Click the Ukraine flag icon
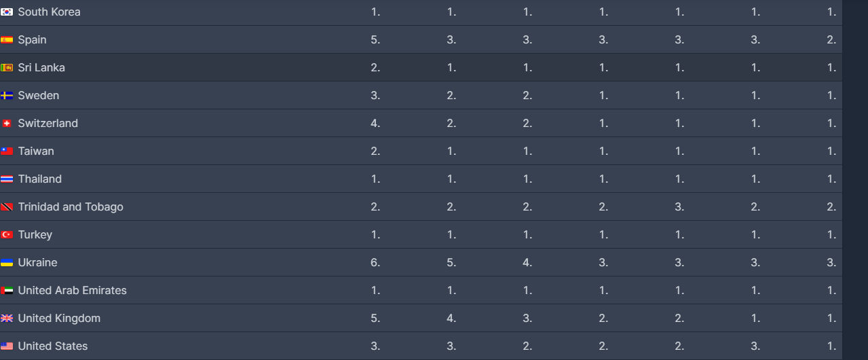The height and width of the screenshot is (360, 868). [7, 263]
